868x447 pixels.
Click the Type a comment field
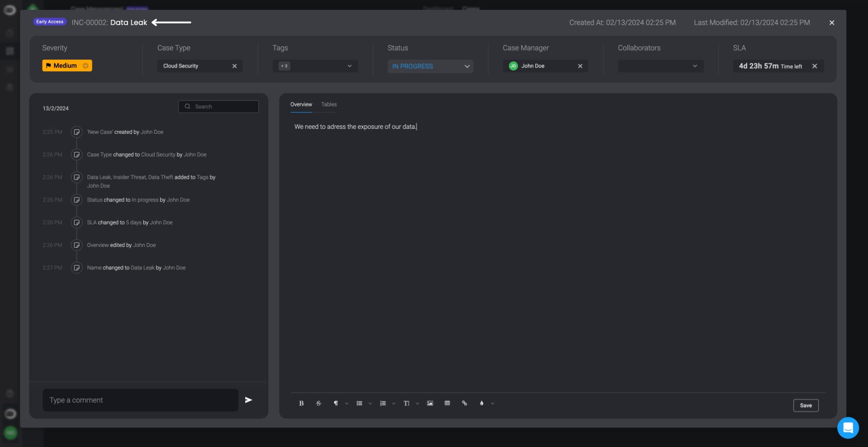(x=140, y=400)
